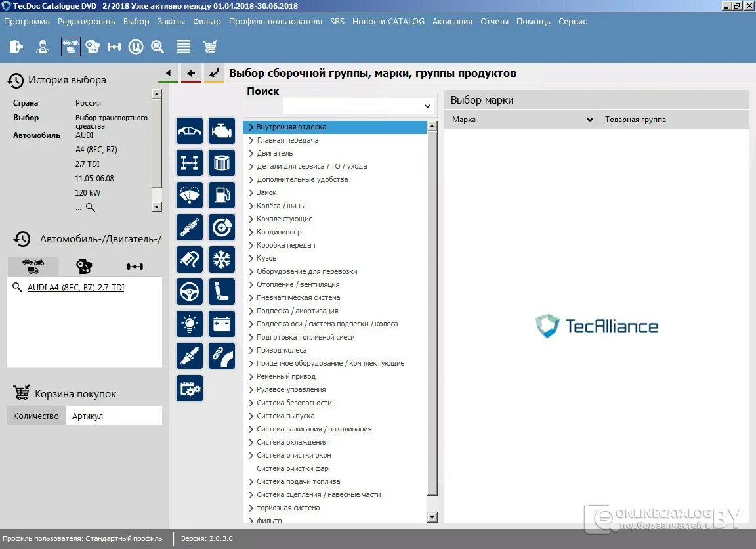Select the brake disc category icon

222,227
